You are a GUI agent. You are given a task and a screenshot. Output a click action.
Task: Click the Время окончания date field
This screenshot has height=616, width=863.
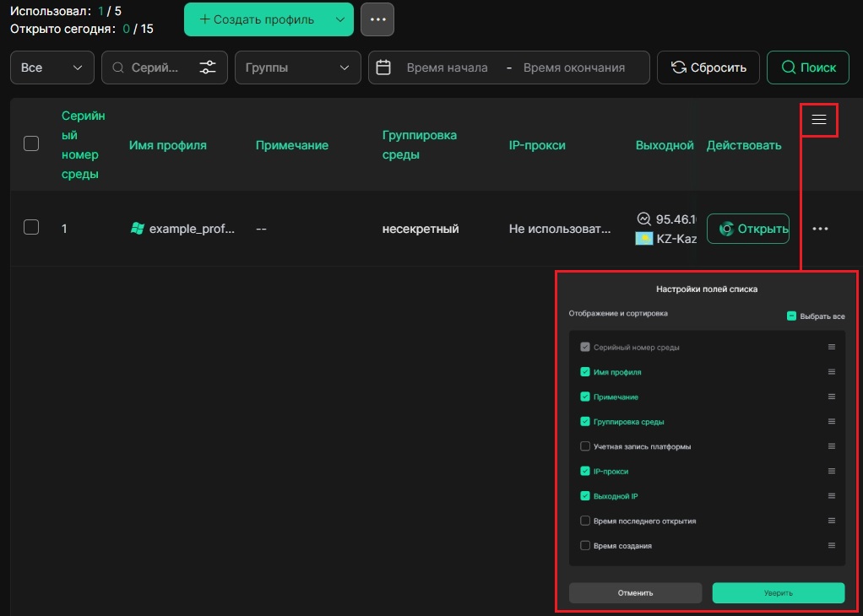coord(574,68)
